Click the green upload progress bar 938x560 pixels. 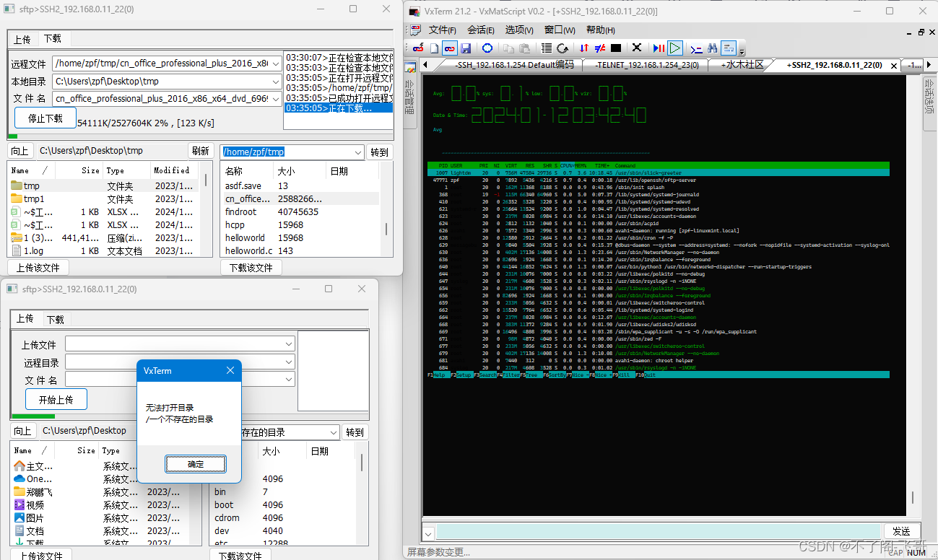pos(33,416)
